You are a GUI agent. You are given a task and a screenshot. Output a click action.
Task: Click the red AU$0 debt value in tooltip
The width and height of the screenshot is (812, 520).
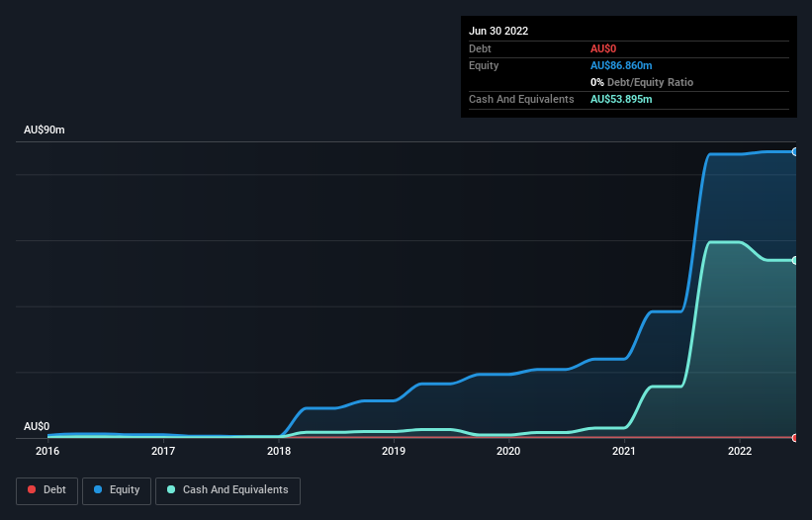(x=603, y=48)
